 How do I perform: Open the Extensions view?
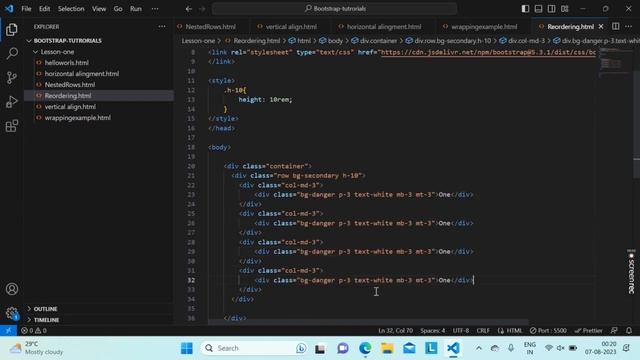(x=12, y=126)
